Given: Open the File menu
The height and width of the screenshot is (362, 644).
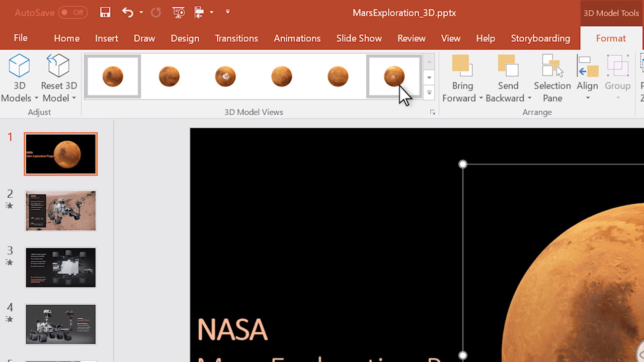Looking at the screenshot, I should click(21, 38).
